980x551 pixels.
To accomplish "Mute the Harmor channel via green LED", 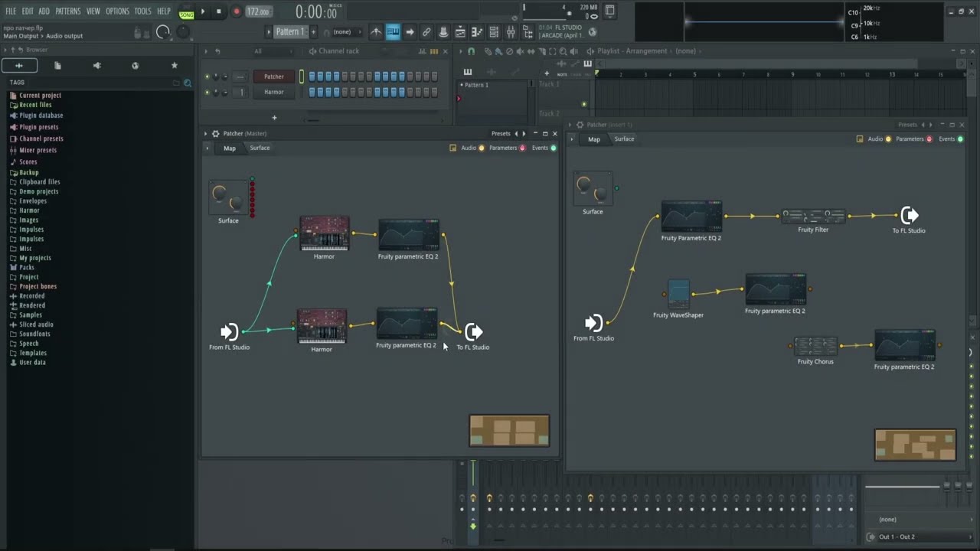I will (207, 92).
